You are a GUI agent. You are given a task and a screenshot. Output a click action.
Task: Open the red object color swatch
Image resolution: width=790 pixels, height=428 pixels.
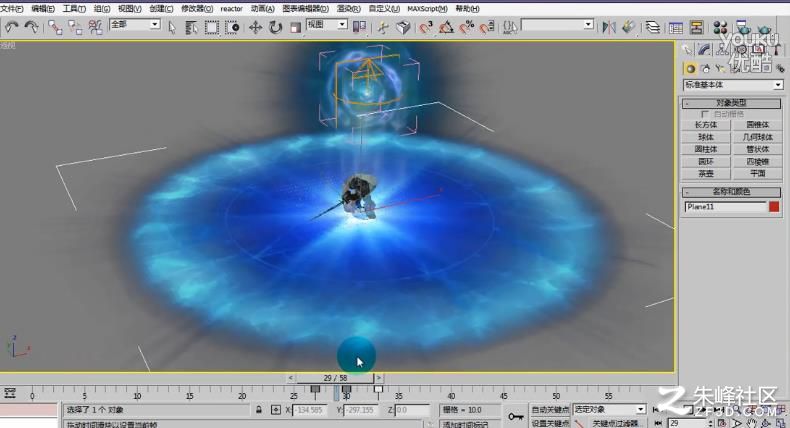tap(774, 207)
